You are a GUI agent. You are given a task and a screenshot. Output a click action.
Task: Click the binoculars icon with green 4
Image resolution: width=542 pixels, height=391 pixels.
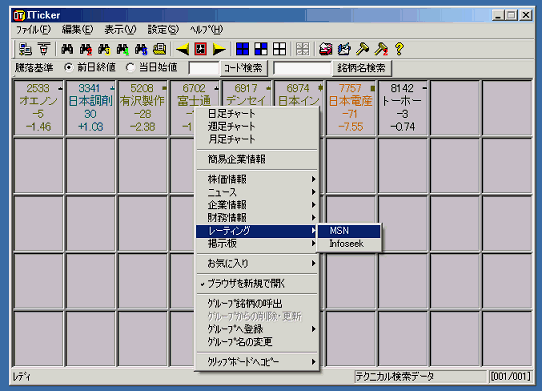[123, 49]
